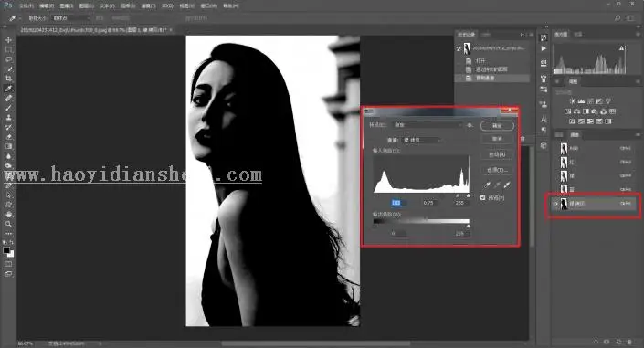Select the Crop tool
The height and width of the screenshot is (348, 644).
pyautogui.click(x=8, y=79)
